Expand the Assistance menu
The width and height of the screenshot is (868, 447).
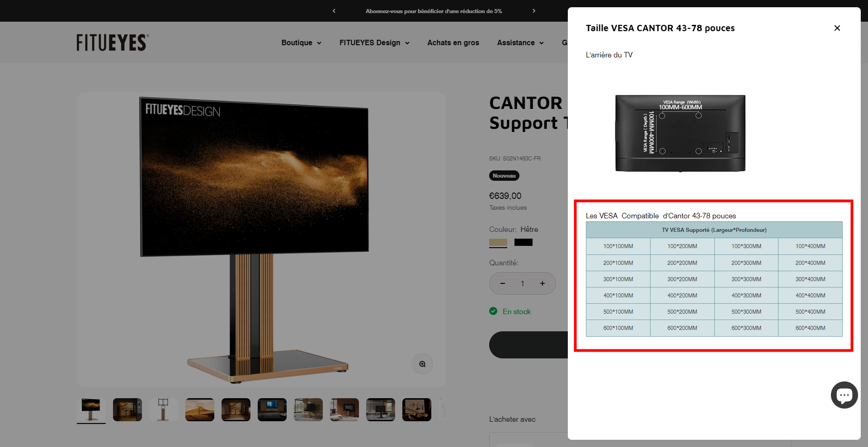[x=520, y=42]
